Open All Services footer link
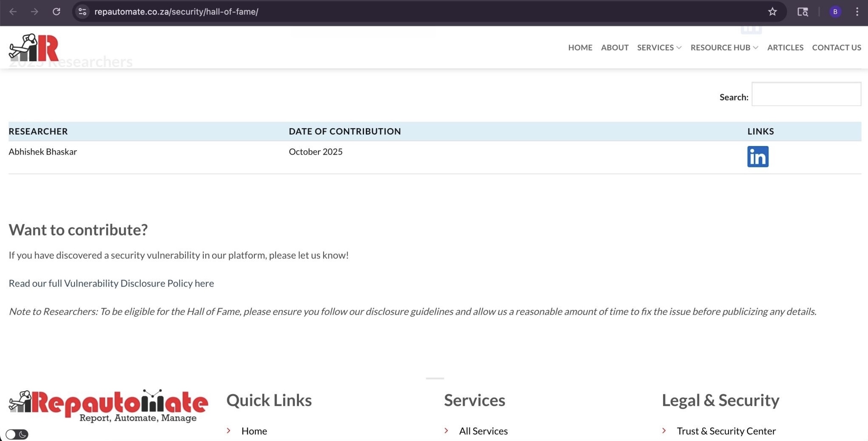 [x=483, y=431]
